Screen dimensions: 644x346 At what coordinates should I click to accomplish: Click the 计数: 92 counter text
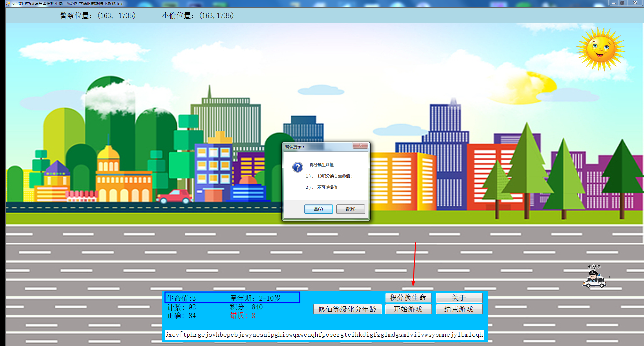181,307
